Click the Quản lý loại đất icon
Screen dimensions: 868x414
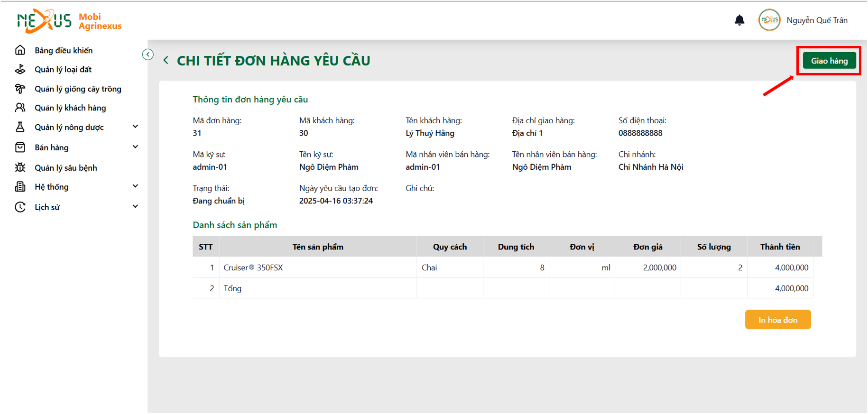click(20, 69)
